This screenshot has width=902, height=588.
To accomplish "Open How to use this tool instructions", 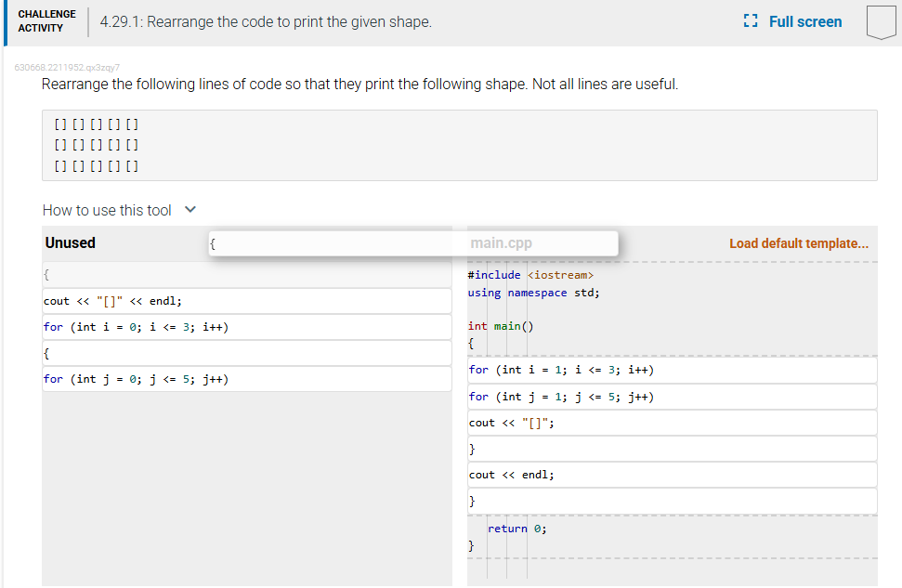I will point(107,211).
